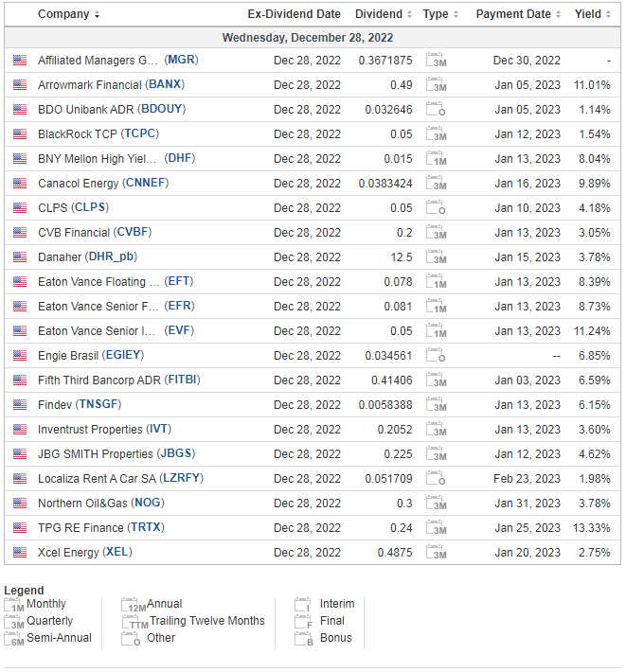The width and height of the screenshot is (626, 672).
Task: Click the monthly type icon in EVF row
Action: 436,331
